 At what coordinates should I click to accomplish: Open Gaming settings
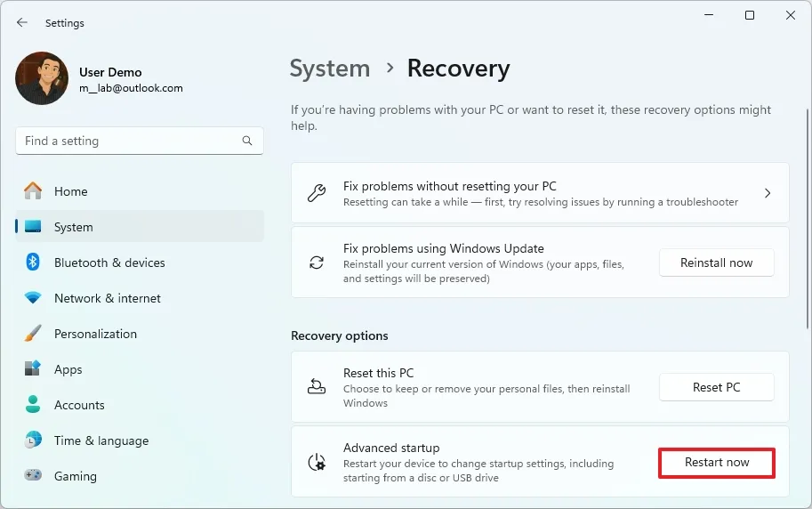[x=140, y=476]
